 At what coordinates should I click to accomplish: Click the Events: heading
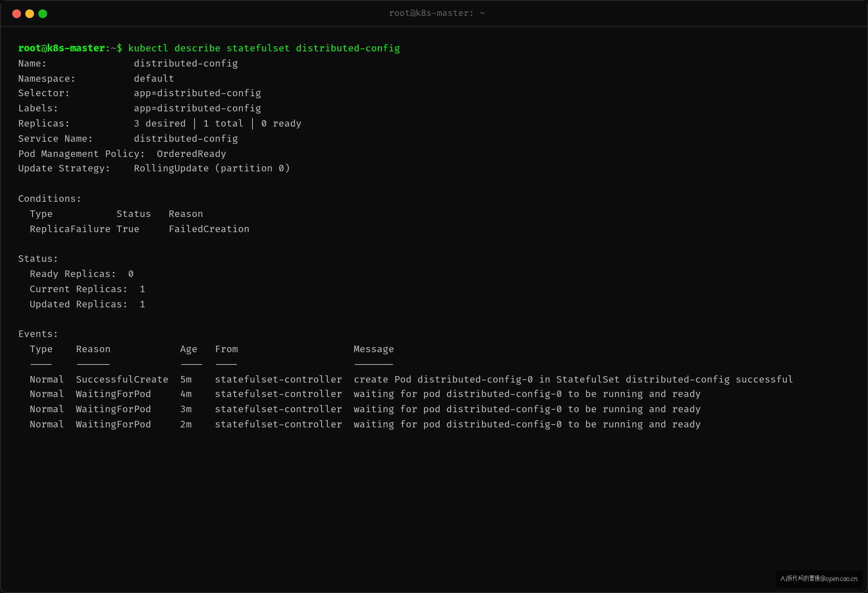pos(38,334)
